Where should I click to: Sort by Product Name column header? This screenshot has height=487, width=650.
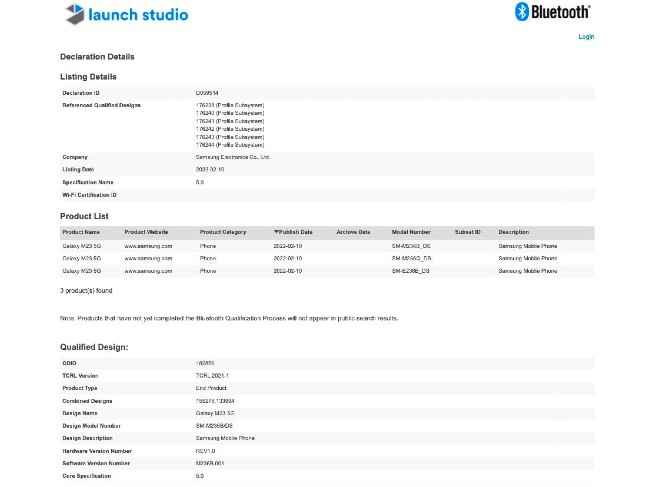click(x=81, y=232)
